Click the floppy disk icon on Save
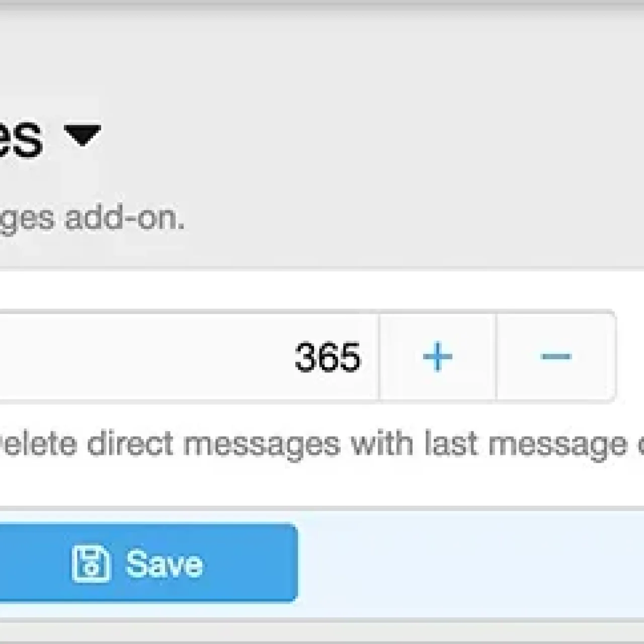 click(91, 563)
